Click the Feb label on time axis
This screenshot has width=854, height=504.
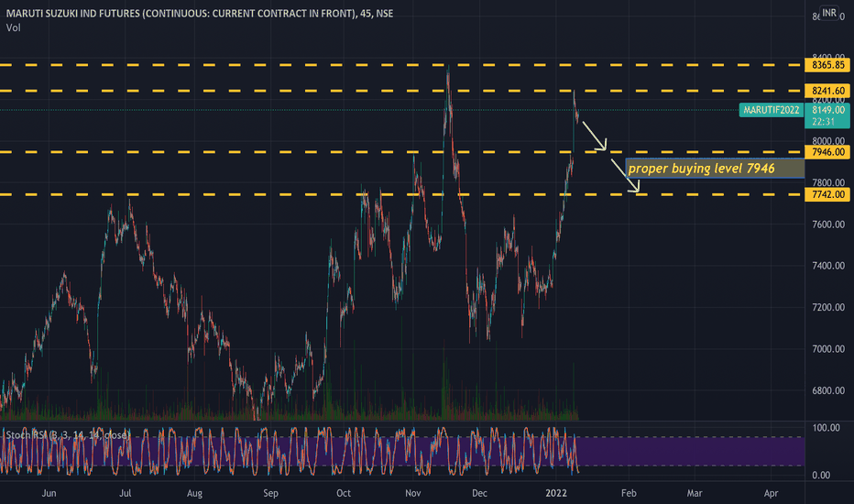tap(629, 493)
